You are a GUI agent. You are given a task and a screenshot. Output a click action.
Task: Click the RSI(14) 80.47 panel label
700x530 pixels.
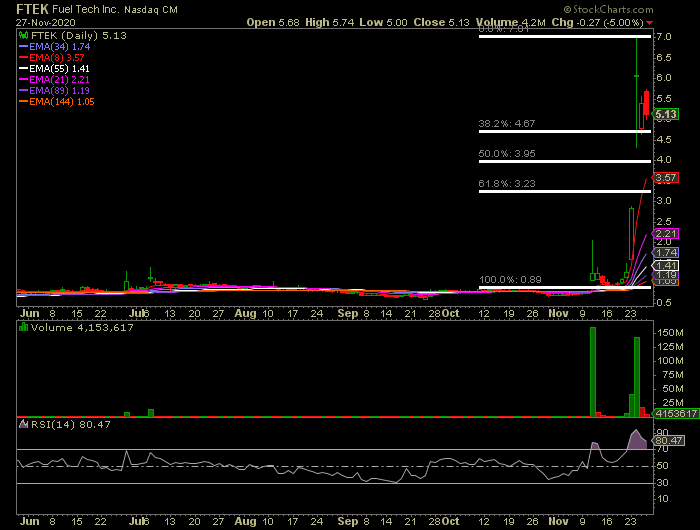[x=71, y=424]
